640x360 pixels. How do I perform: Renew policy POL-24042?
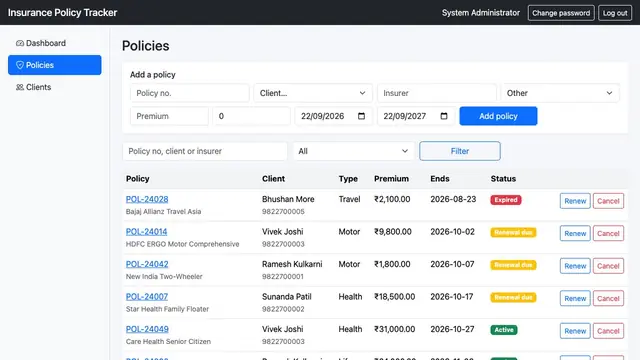(x=575, y=266)
